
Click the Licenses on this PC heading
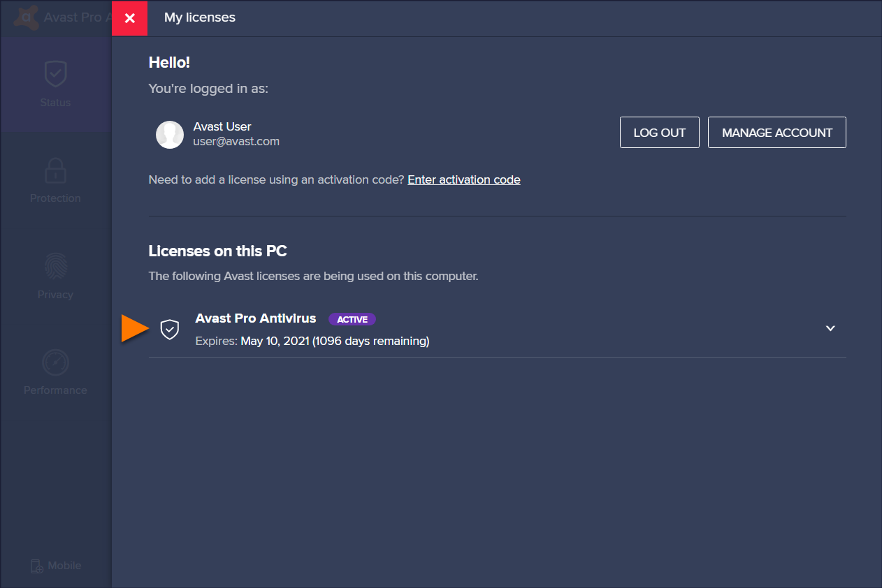(218, 251)
